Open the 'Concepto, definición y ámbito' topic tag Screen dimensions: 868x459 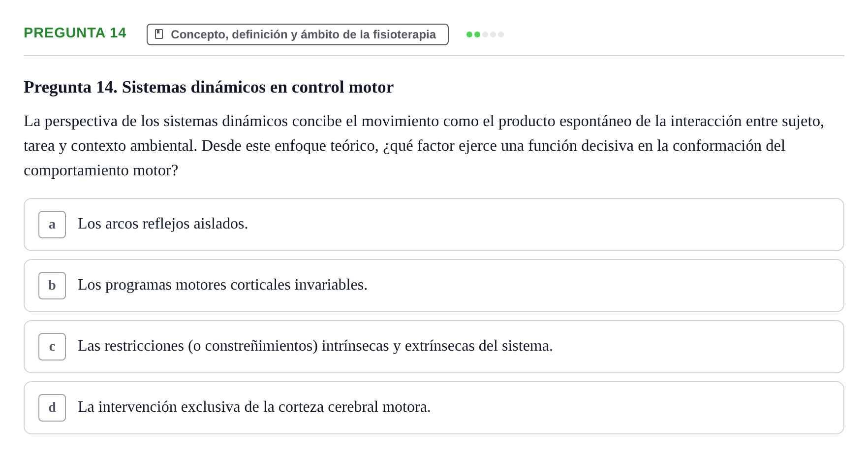tap(298, 34)
